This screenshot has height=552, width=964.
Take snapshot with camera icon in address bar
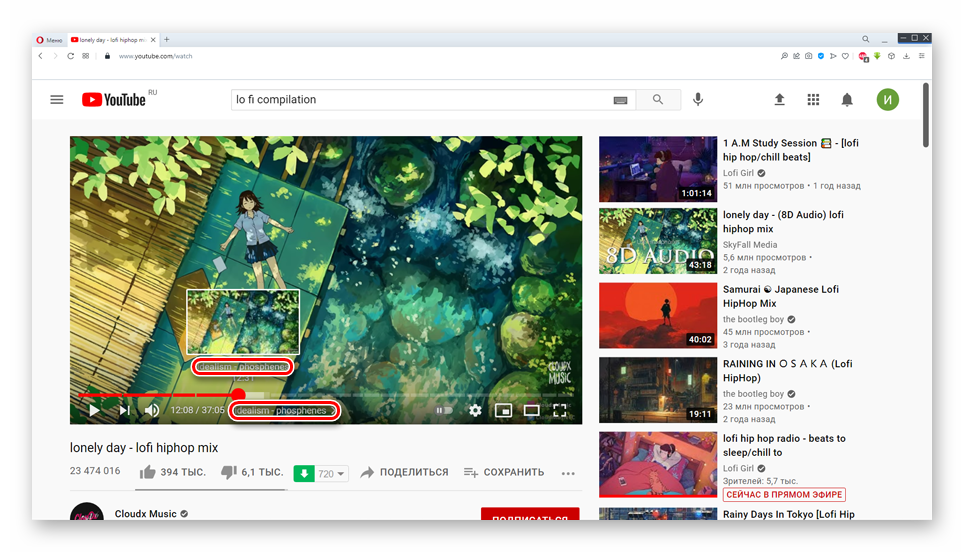[808, 56]
